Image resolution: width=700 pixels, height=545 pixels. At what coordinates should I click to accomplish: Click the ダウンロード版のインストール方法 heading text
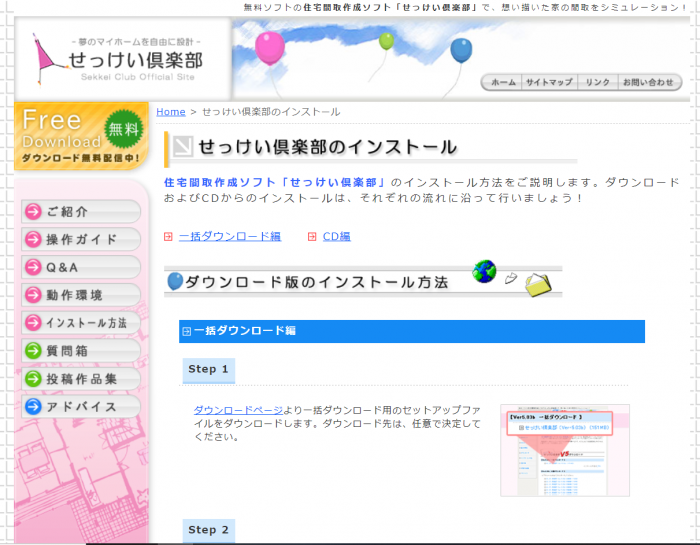(317, 282)
